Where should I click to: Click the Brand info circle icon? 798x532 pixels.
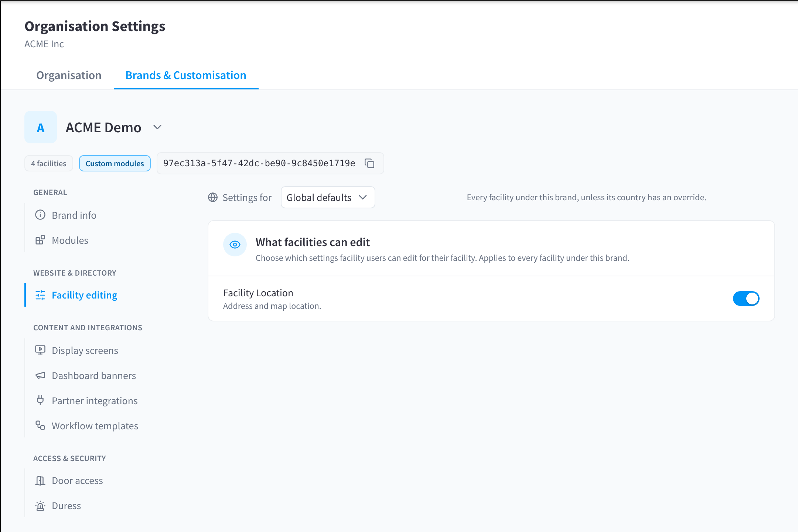tap(40, 215)
